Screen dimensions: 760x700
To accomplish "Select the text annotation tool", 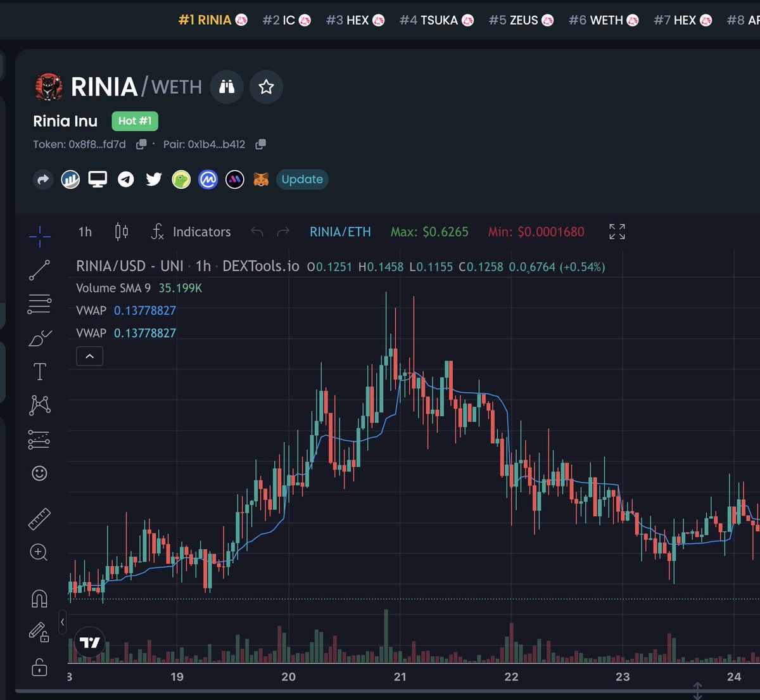I will (39, 372).
